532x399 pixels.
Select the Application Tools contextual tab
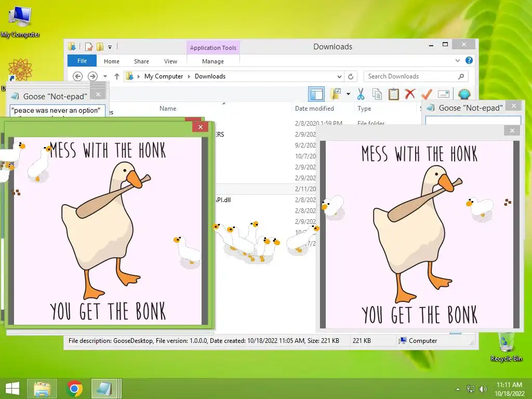pos(213,48)
